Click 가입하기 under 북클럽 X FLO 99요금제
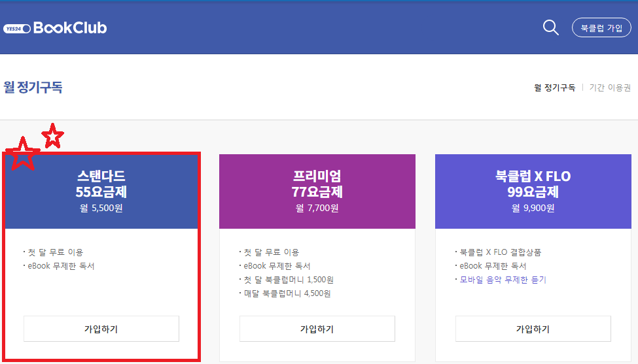The image size is (638, 364). (x=533, y=329)
